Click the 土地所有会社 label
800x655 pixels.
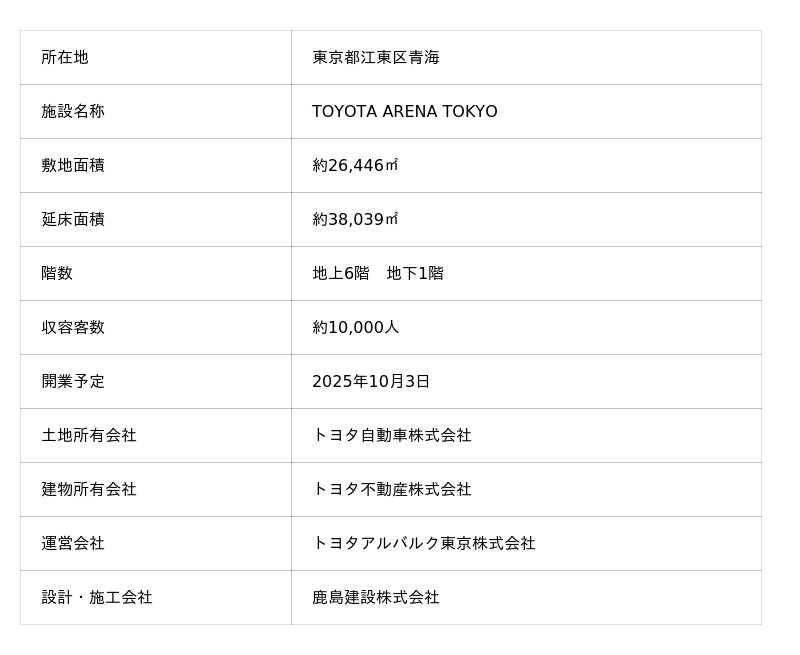pos(89,435)
